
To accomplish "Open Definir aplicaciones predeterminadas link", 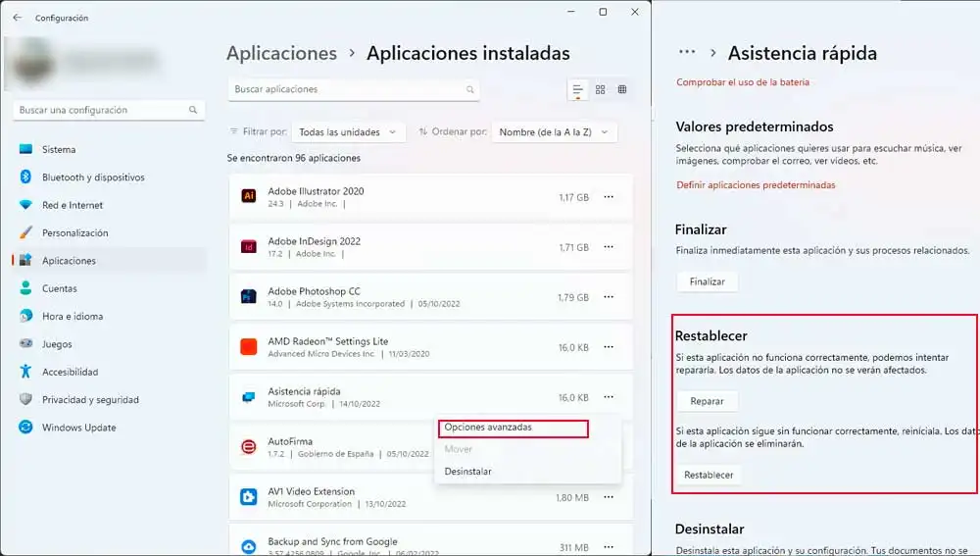I will (x=756, y=185).
